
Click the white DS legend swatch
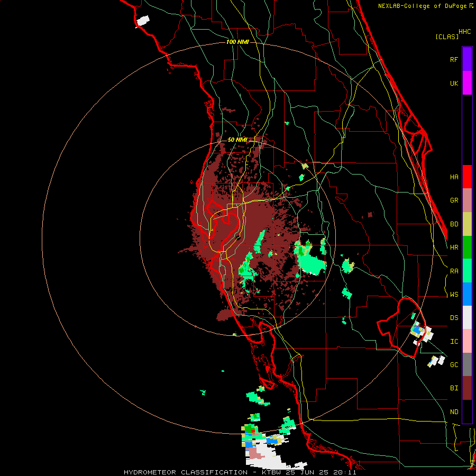coord(467,317)
